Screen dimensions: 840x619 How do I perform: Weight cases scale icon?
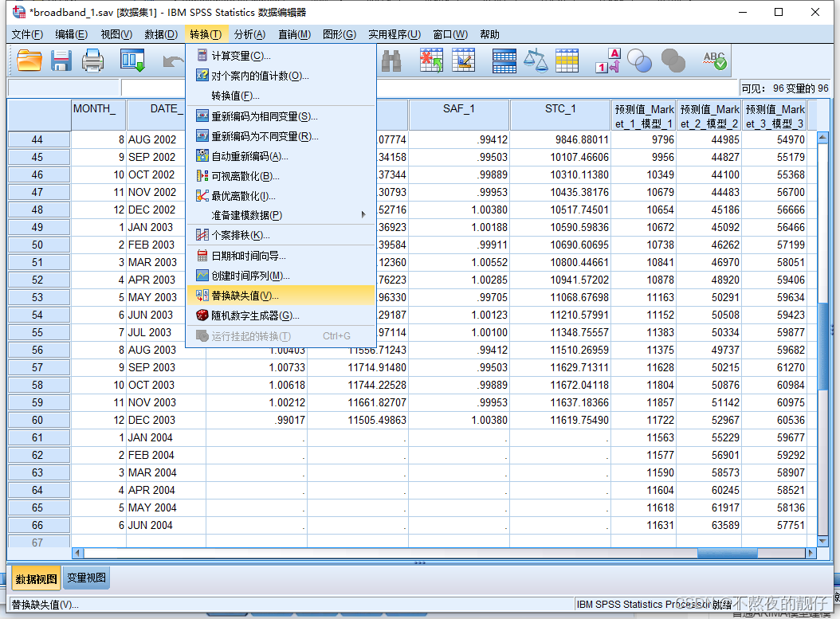click(x=536, y=60)
